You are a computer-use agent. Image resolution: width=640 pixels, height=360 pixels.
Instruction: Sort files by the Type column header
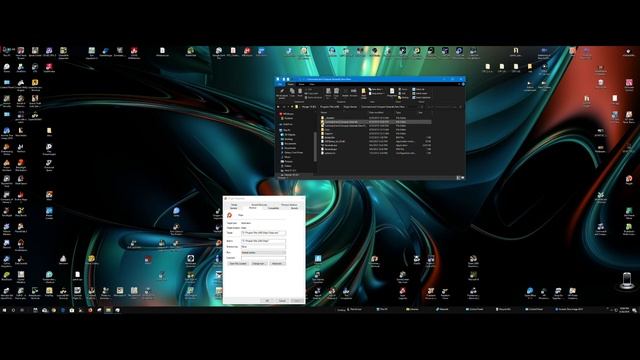coord(398,112)
